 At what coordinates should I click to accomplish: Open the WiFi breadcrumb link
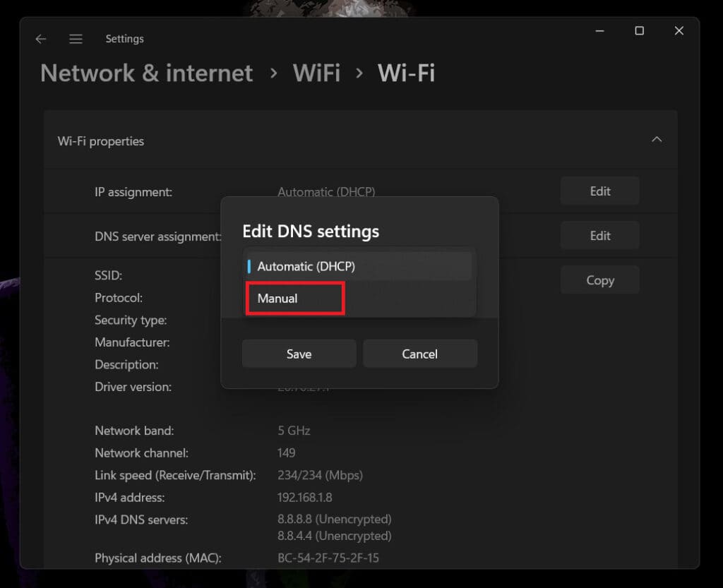pyautogui.click(x=316, y=73)
